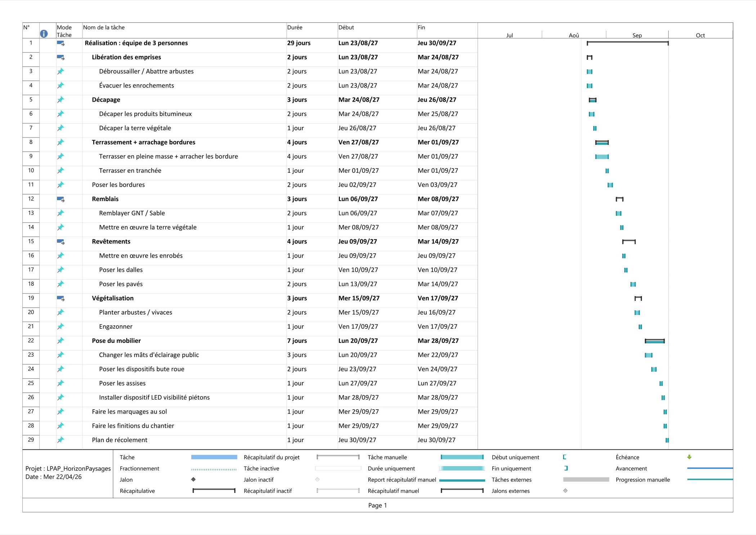Select task Installer dispositif LED visibilité piétons
Viewport: 756px width, 535px height.
[x=154, y=397]
